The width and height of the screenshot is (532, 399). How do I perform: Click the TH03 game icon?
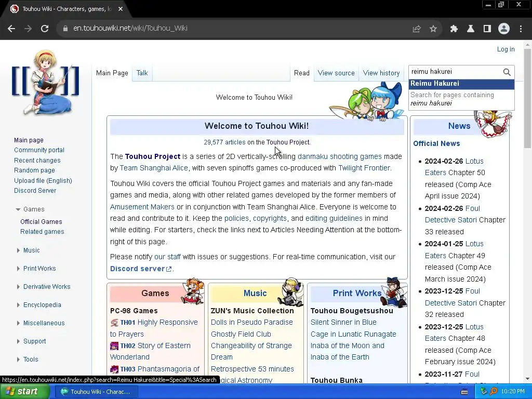click(x=114, y=369)
